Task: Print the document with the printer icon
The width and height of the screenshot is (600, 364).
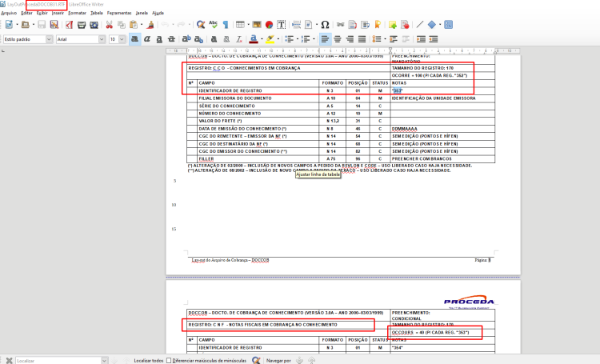Action: [82, 25]
